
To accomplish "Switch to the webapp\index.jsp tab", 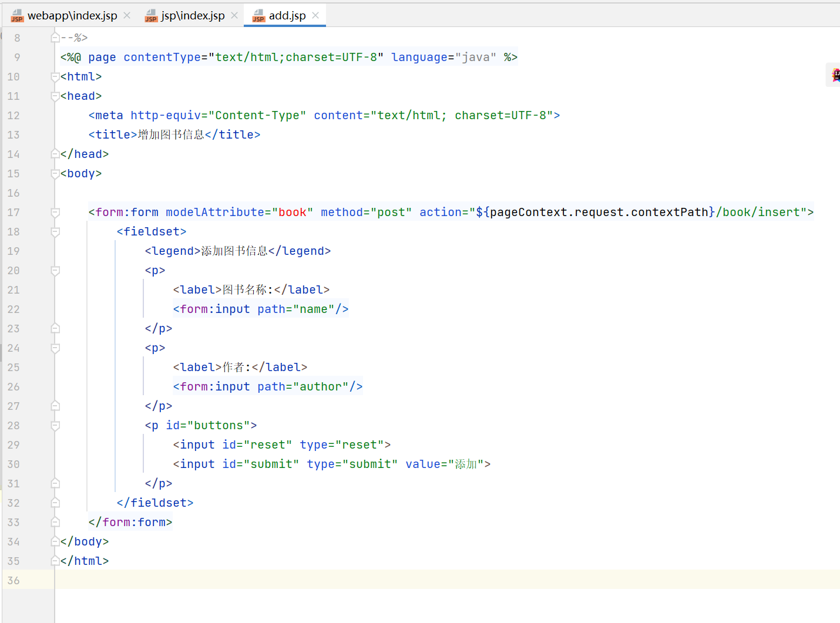I will tap(72, 16).
